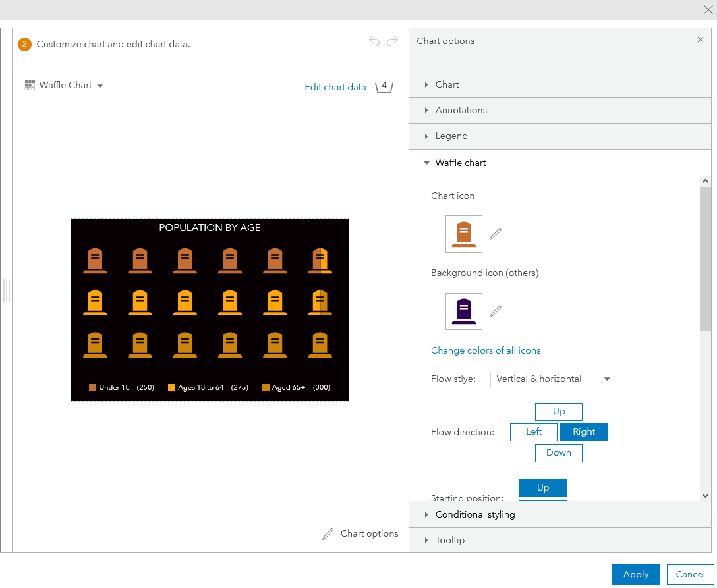
Task: Close the Chart options panel
Action: [700, 40]
